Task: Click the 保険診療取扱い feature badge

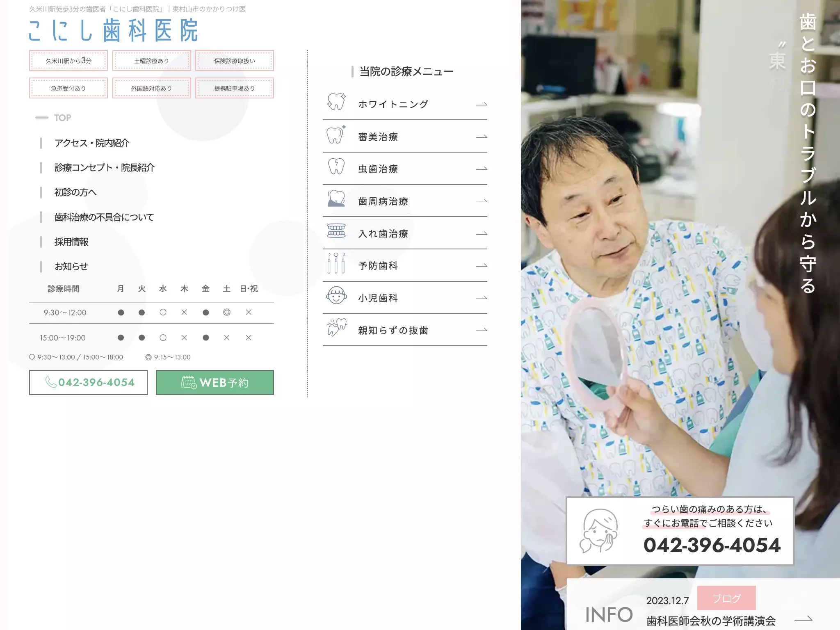Action: [235, 61]
